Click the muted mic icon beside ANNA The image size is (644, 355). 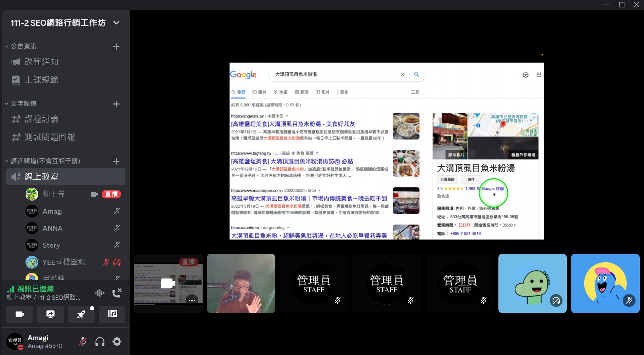117,228
